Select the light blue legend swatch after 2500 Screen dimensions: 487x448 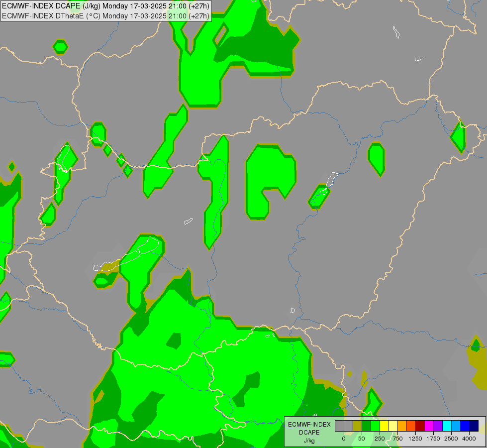coord(456,426)
